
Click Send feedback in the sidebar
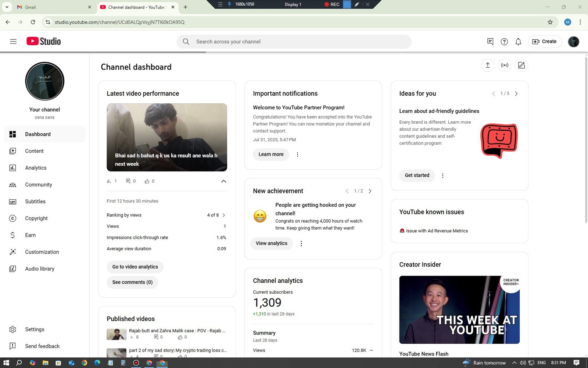[45, 346]
